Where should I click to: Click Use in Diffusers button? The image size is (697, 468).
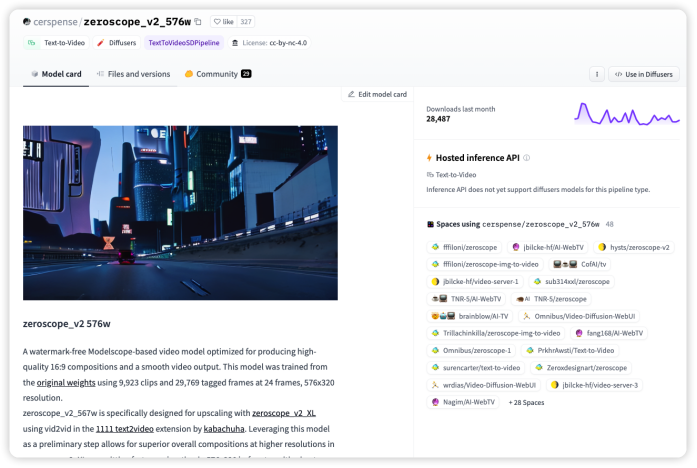click(x=644, y=74)
